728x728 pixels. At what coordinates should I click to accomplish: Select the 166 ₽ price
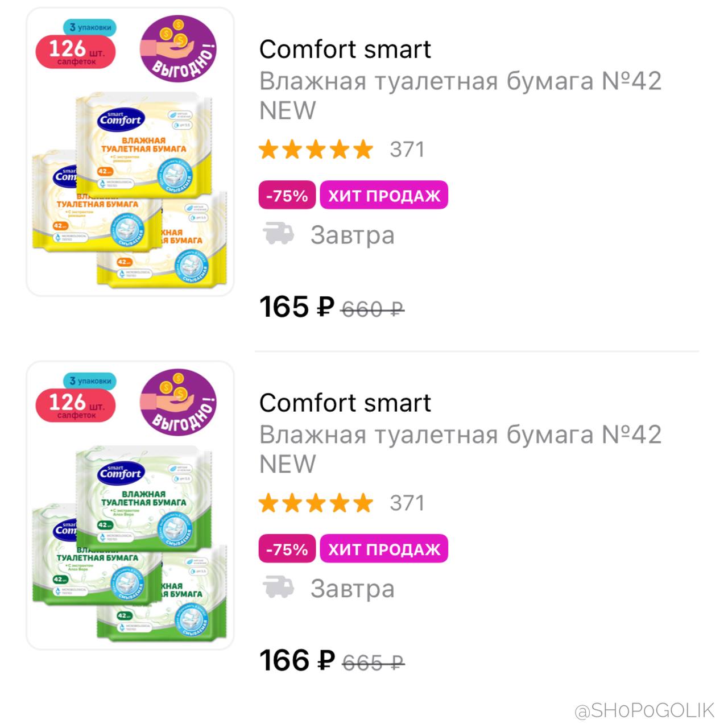coord(297,661)
